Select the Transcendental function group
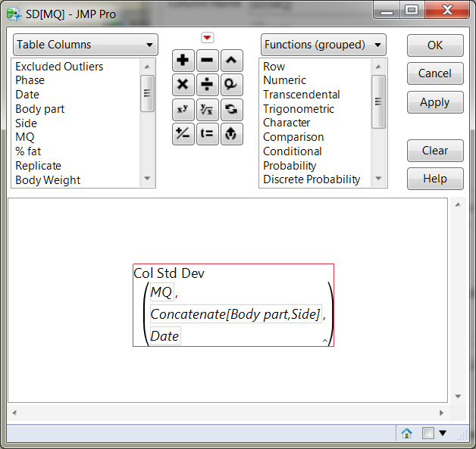Screen dimensions: 476x449 [x=301, y=95]
